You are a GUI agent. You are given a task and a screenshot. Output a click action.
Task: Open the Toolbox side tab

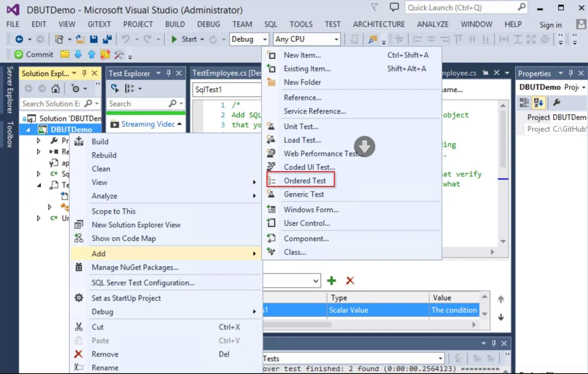10,135
